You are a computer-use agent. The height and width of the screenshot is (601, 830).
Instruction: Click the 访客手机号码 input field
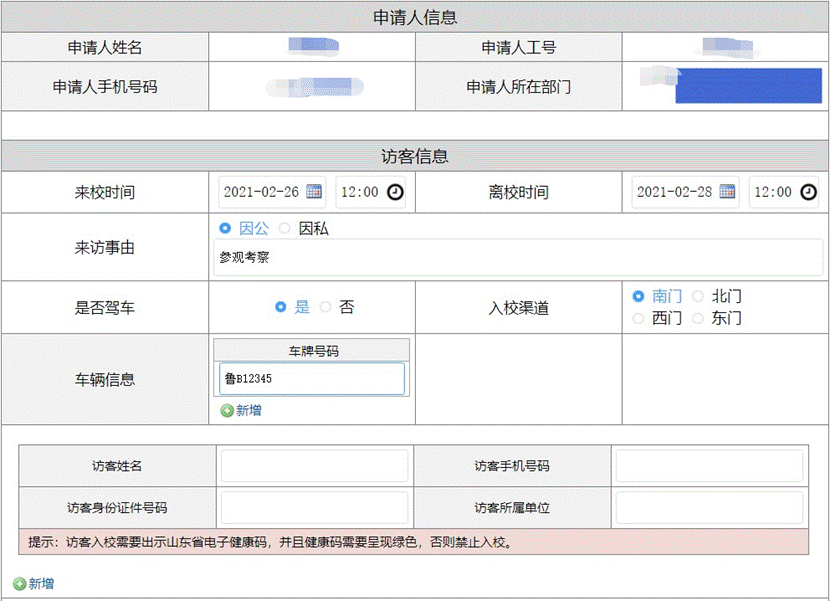[709, 466]
